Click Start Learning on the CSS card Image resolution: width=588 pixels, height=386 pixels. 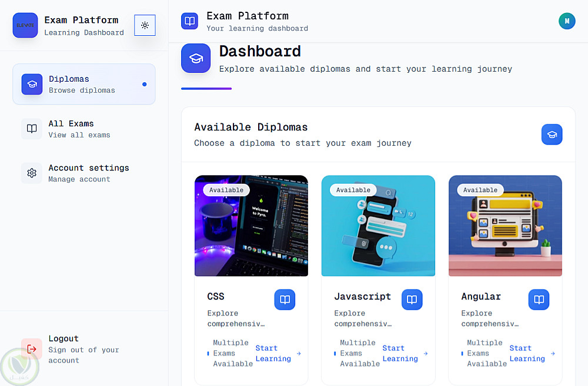point(273,354)
